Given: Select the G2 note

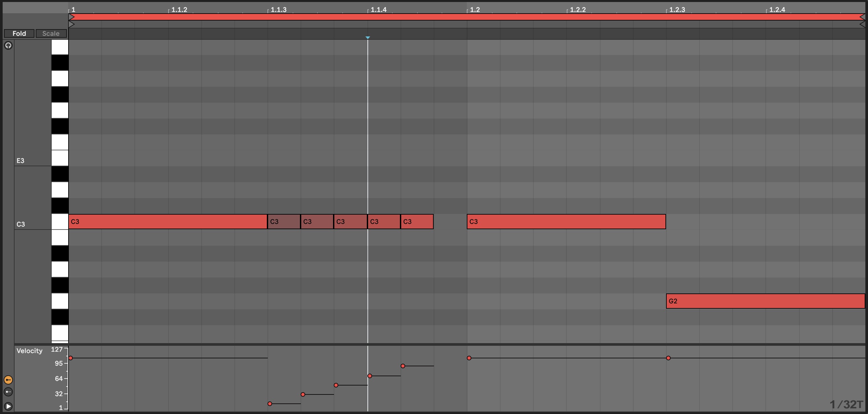Looking at the screenshot, I should click(x=766, y=301).
